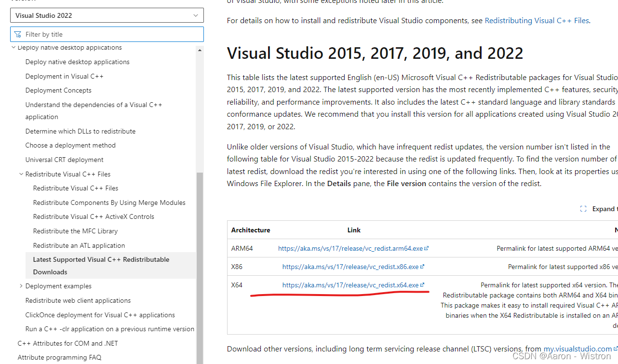Open Universal CRT deployment

pos(65,160)
